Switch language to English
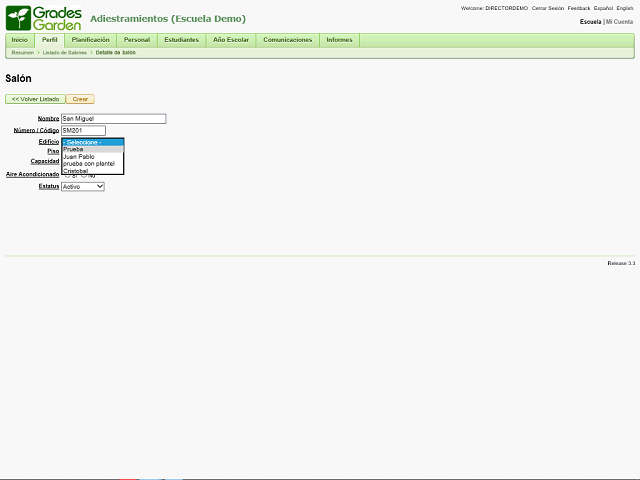The image size is (640, 480). (x=625, y=8)
